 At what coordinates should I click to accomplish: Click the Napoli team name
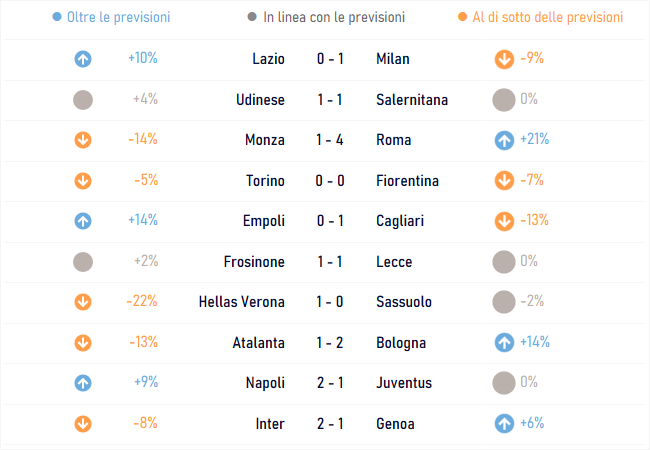265,383
